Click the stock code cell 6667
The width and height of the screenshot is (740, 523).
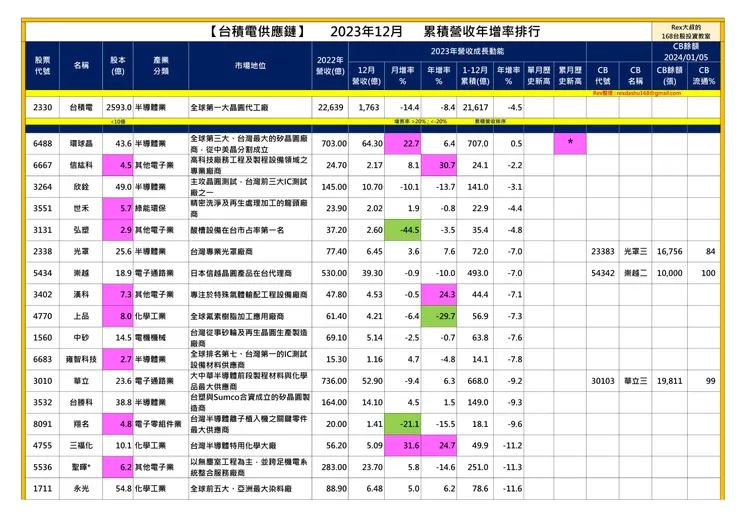[42, 165]
